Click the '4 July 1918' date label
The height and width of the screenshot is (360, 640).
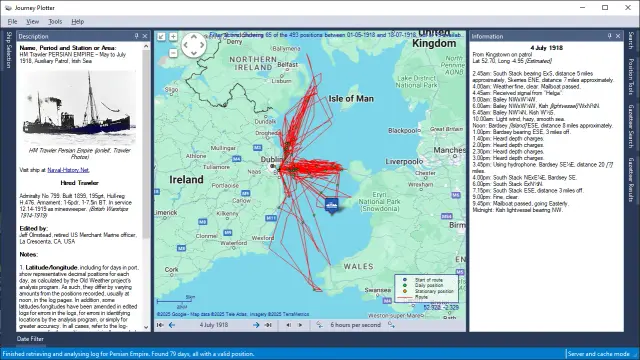(x=214, y=325)
